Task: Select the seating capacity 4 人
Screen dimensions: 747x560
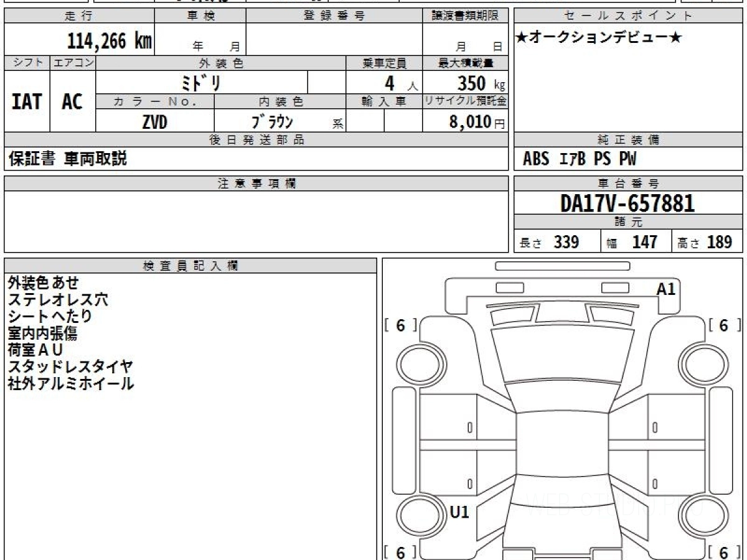Action: tap(401, 83)
